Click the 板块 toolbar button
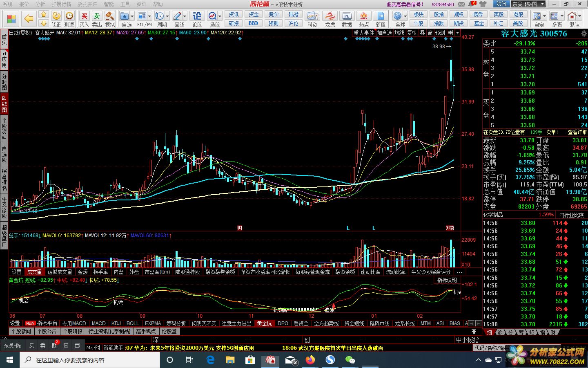Image resolution: width=588 pixels, height=368 pixels. click(x=419, y=14)
